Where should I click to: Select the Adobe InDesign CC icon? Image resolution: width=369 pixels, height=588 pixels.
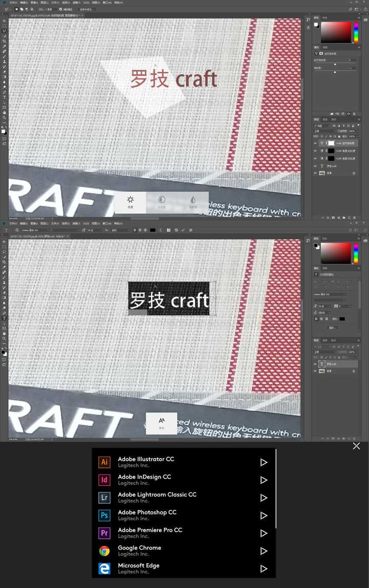coord(105,480)
